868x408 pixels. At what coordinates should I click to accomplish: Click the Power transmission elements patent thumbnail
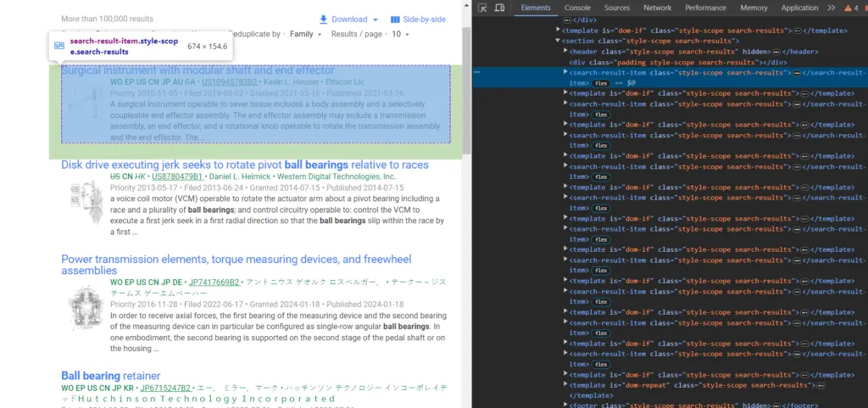click(85, 308)
